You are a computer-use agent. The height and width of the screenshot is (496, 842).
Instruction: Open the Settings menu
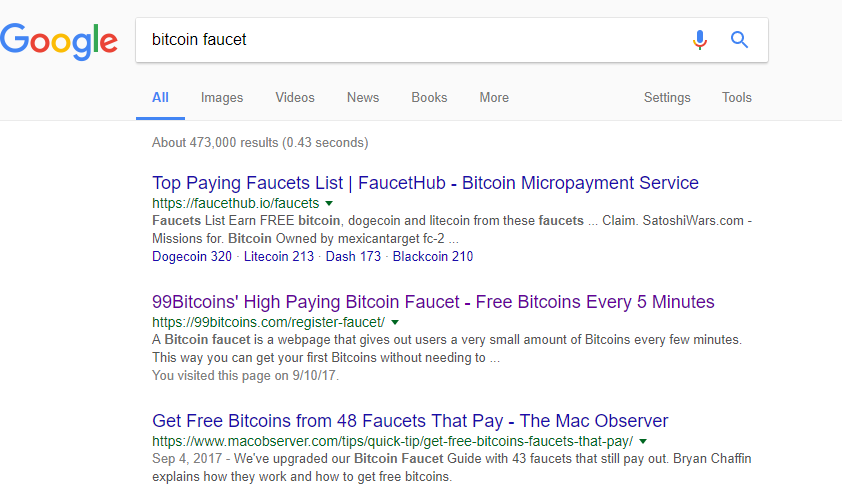point(667,98)
